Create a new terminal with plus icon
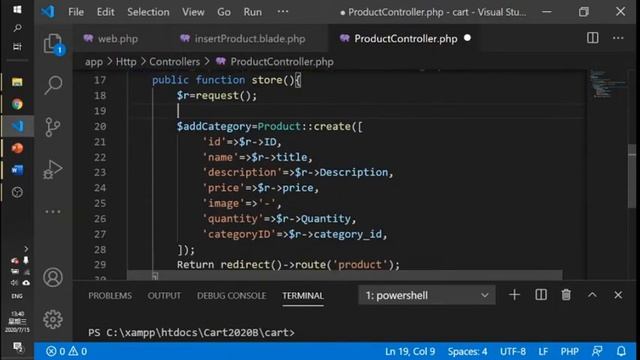The width and height of the screenshot is (640, 360). click(x=514, y=295)
